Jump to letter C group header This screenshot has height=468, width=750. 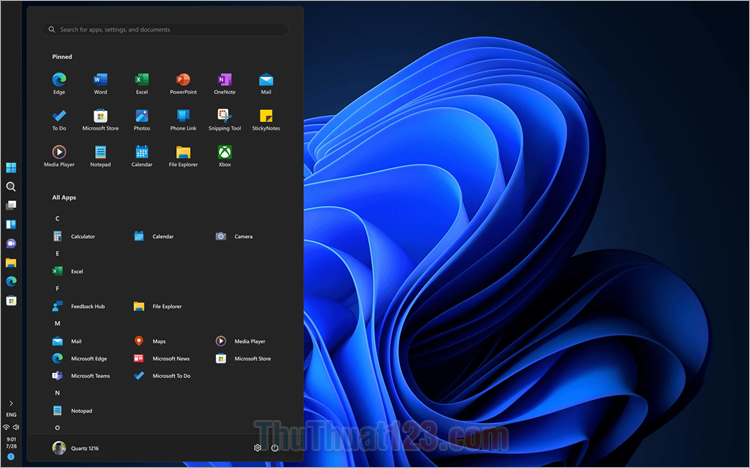57,219
